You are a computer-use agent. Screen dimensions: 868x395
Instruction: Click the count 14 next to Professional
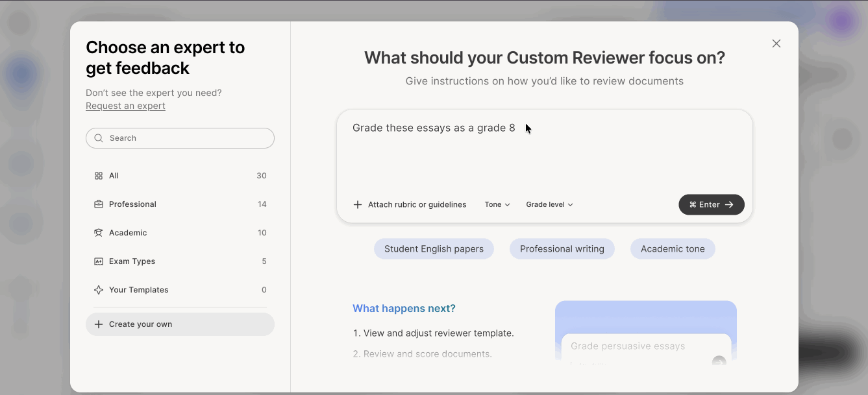pos(262,204)
